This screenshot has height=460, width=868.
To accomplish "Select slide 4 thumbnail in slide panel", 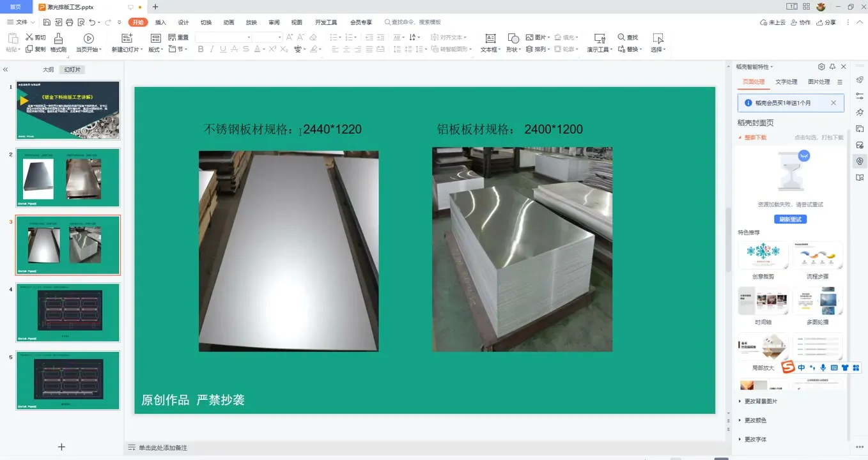I will point(67,312).
